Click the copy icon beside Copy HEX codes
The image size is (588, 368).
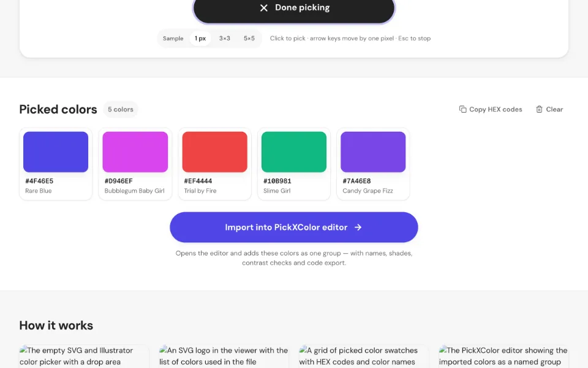pyautogui.click(x=463, y=109)
